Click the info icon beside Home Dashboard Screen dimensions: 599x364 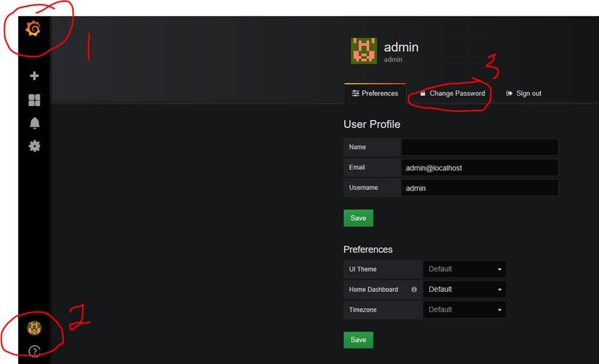pyautogui.click(x=414, y=289)
